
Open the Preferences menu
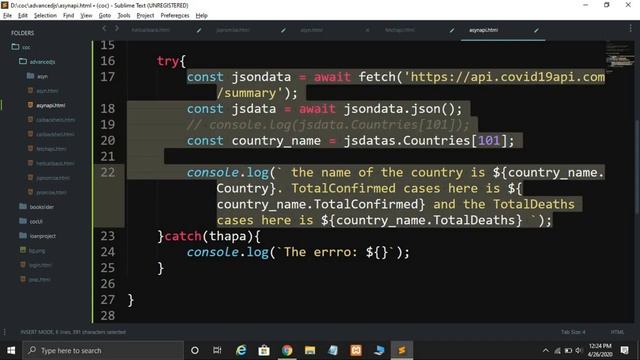click(x=175, y=16)
